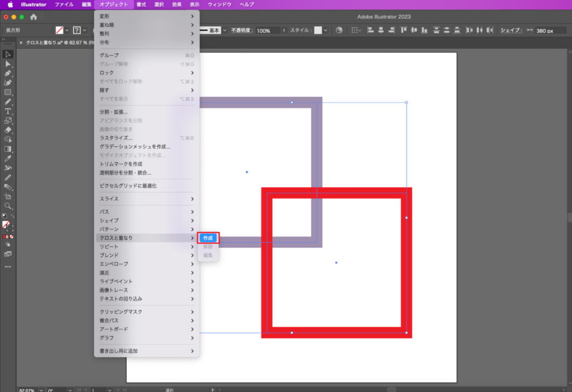The height and width of the screenshot is (392, 572).
Task: Click the opacity 100% input field
Action: coord(268,31)
